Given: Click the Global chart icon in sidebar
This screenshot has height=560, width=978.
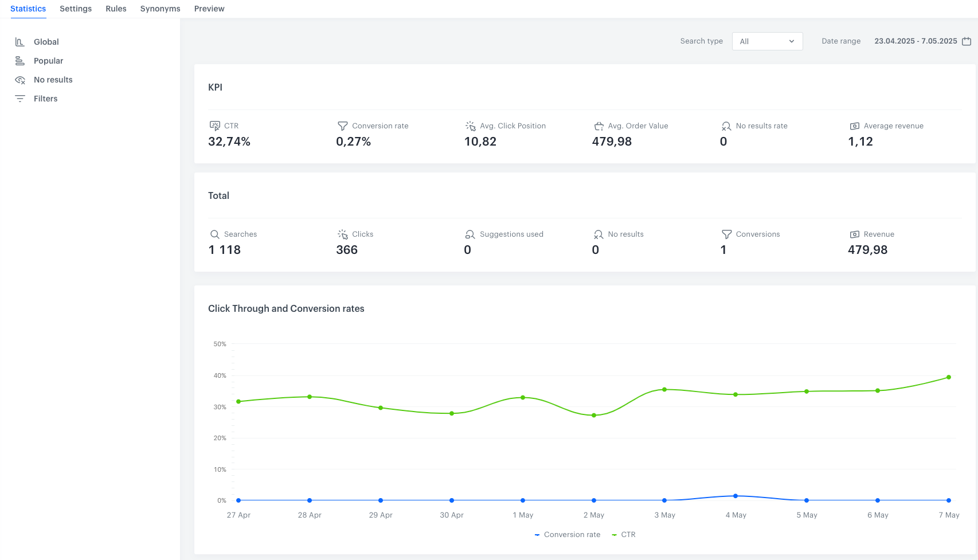Looking at the screenshot, I should [19, 42].
